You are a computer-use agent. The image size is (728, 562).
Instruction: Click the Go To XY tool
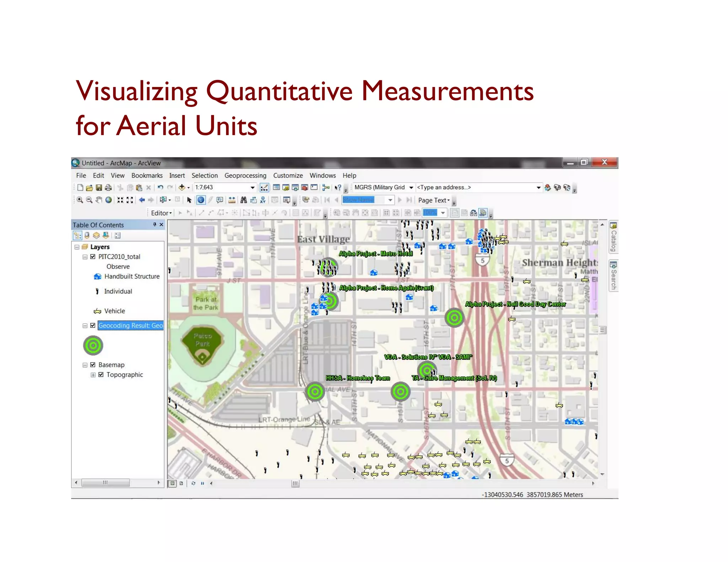click(x=263, y=200)
